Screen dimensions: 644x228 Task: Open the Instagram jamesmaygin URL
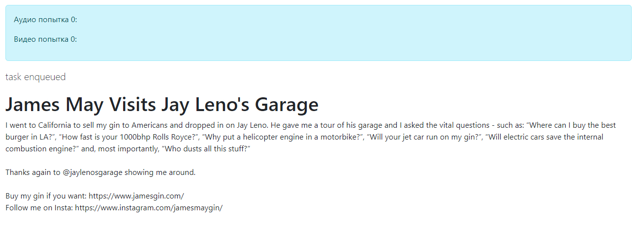[x=149, y=207]
